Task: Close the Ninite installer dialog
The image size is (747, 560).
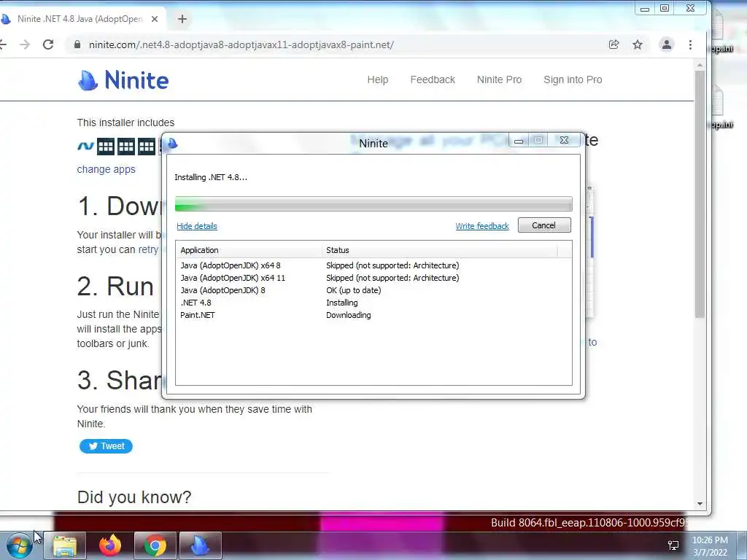Action: point(564,141)
